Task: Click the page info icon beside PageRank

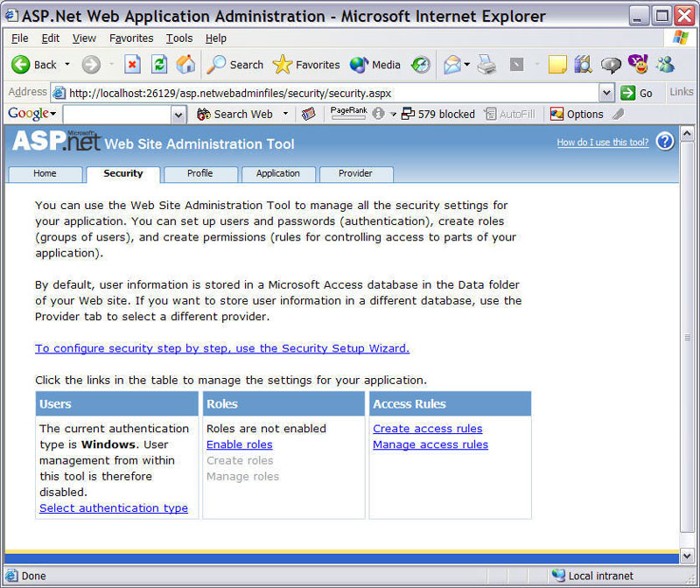Action: 379,114
